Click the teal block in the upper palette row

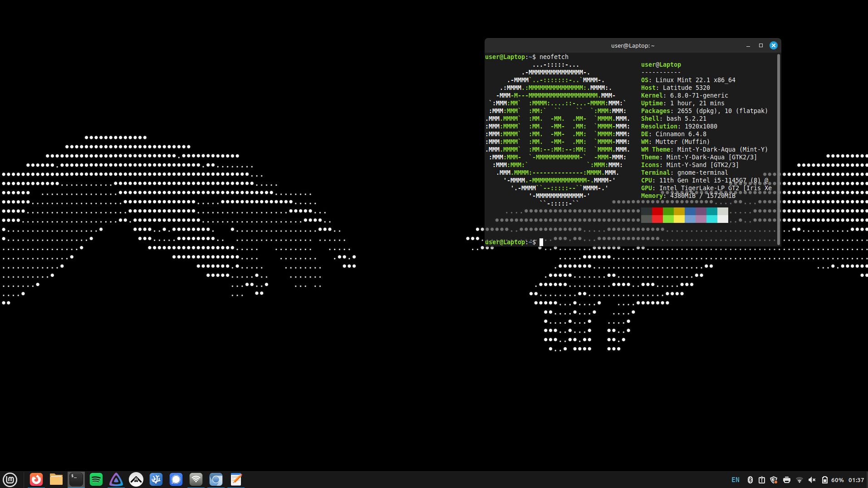pyautogui.click(x=712, y=211)
